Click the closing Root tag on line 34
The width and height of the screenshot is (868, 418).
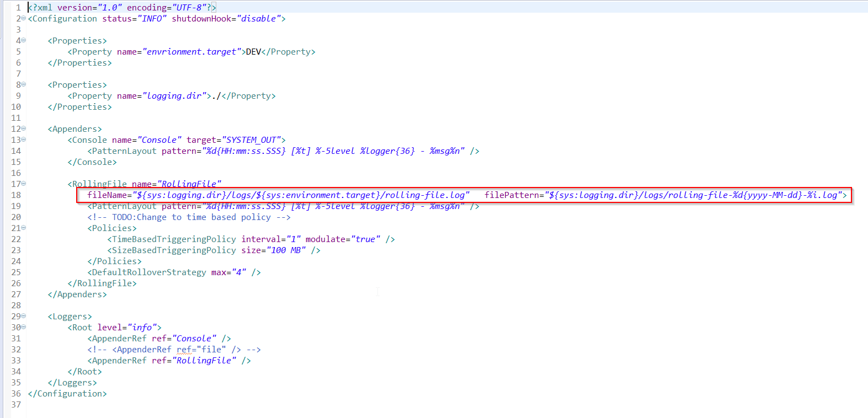(85, 372)
